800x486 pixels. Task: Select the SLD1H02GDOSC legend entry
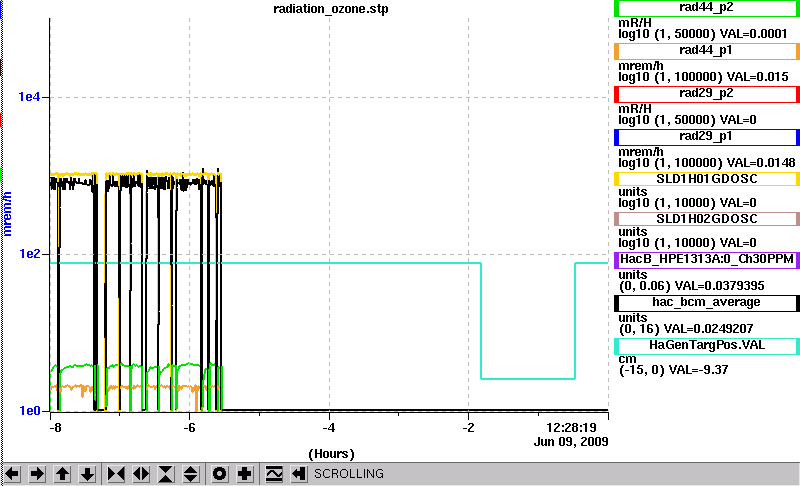[x=707, y=219]
